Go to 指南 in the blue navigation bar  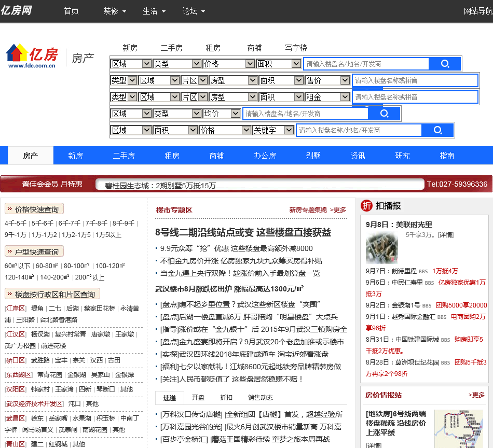[x=447, y=156]
